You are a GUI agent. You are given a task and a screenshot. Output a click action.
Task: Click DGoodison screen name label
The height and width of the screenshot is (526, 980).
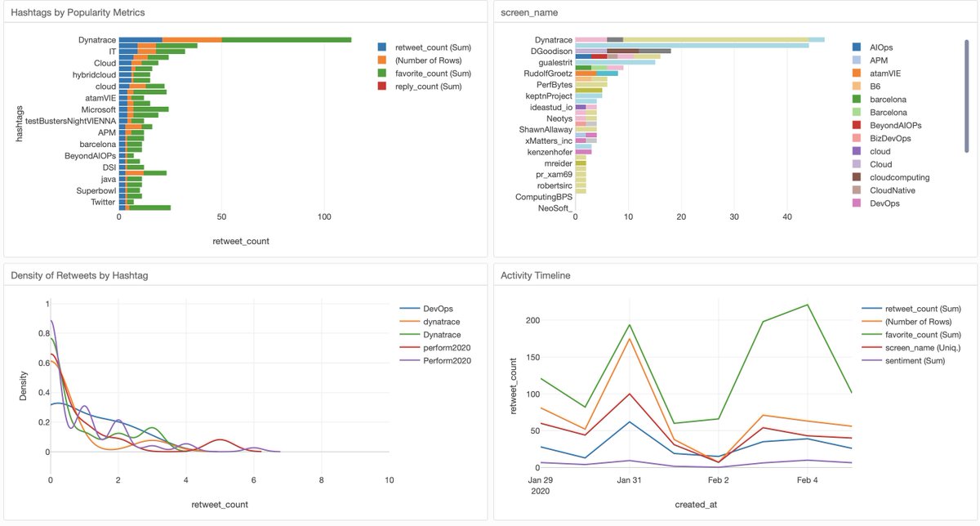click(x=551, y=51)
